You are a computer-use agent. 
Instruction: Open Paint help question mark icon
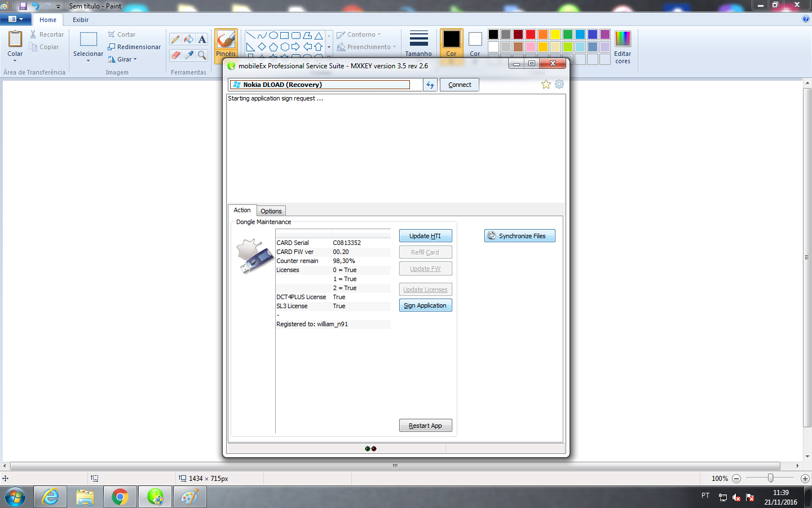click(x=805, y=19)
